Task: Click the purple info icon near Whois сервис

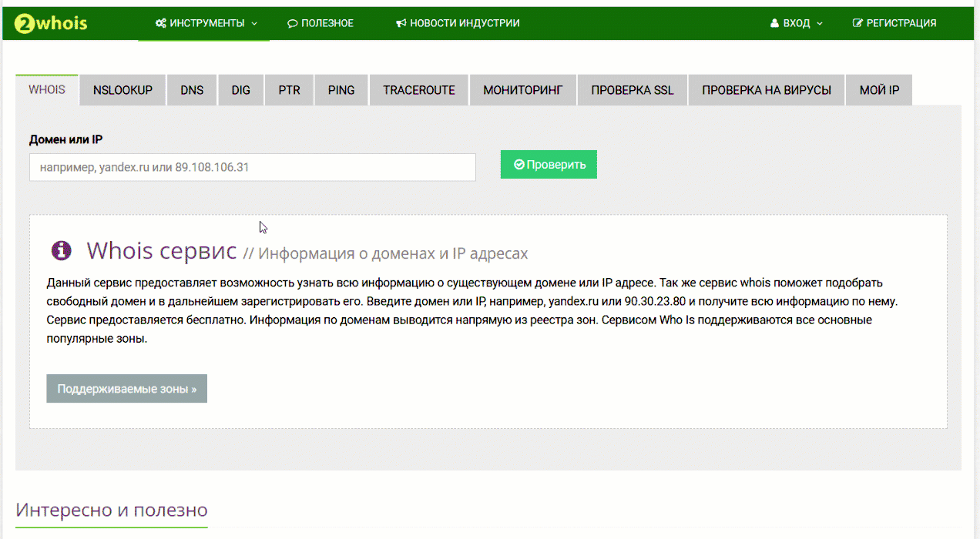Action: pos(61,250)
